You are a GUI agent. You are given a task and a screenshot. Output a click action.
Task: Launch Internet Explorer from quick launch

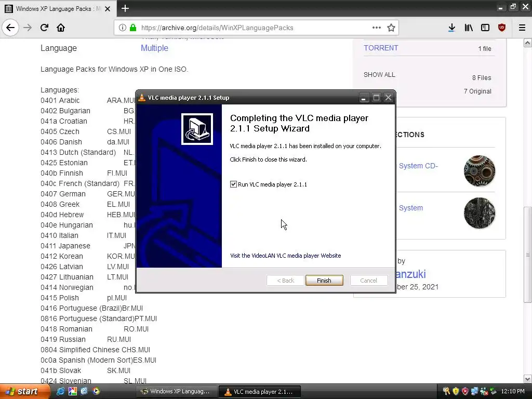tap(60, 391)
